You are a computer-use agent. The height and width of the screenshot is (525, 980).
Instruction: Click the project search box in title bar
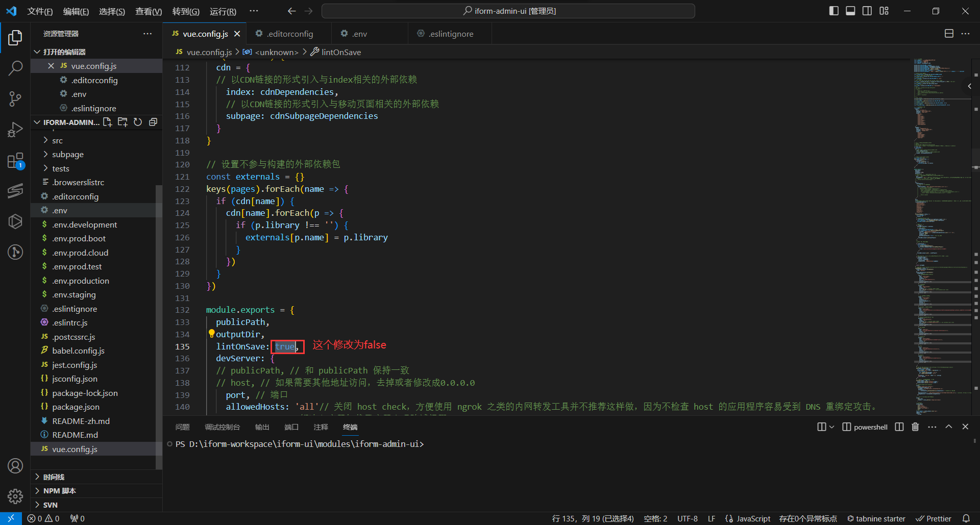pyautogui.click(x=508, y=11)
